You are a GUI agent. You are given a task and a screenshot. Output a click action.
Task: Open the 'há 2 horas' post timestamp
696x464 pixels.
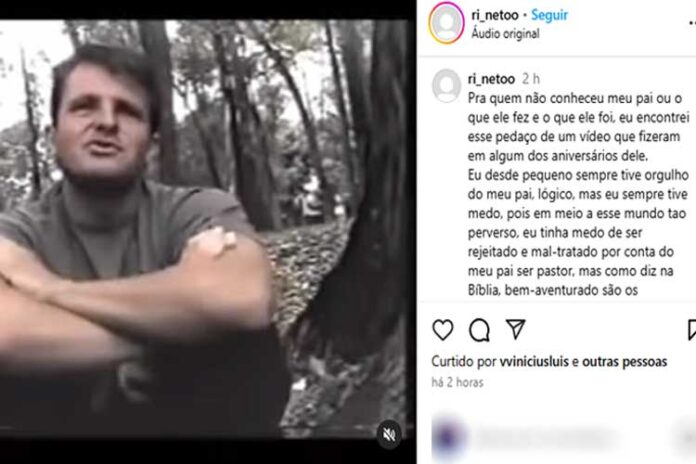coord(458,382)
